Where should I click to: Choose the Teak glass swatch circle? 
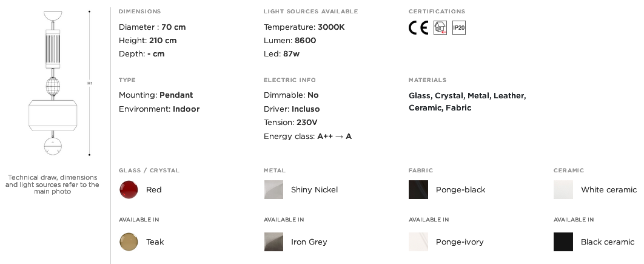pyautogui.click(x=129, y=242)
